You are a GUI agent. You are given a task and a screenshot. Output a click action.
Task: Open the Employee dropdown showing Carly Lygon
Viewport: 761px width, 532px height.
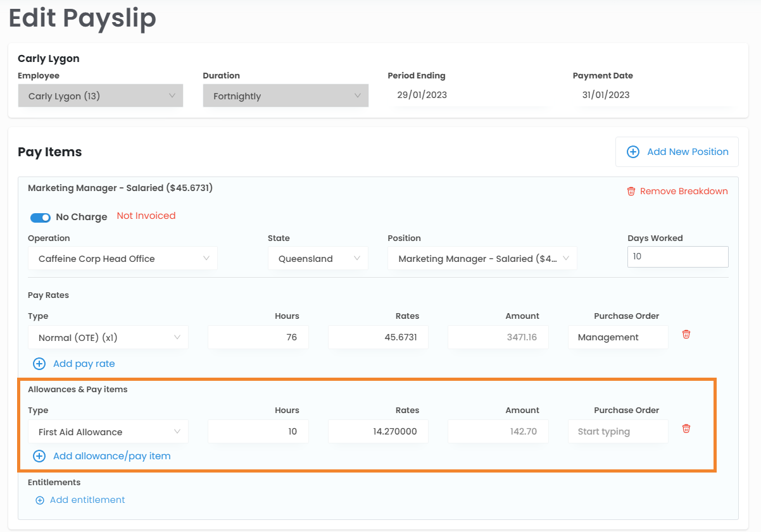click(x=100, y=96)
